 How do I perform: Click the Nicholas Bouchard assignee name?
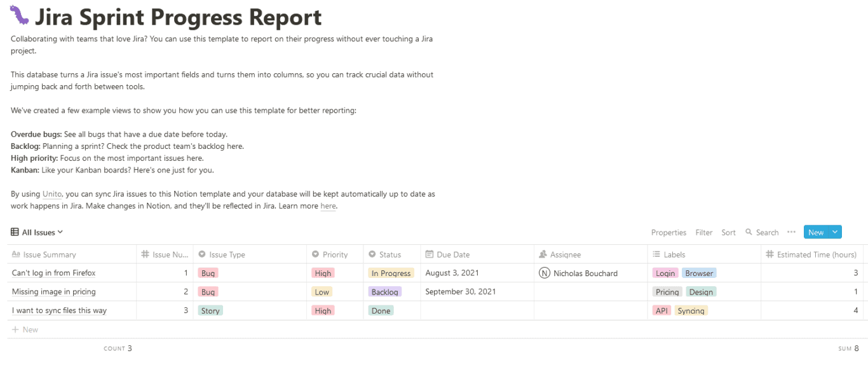(585, 273)
